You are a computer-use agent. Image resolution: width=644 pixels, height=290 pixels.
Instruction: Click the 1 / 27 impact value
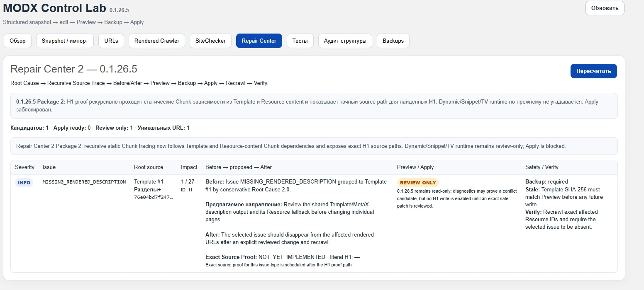(188, 182)
